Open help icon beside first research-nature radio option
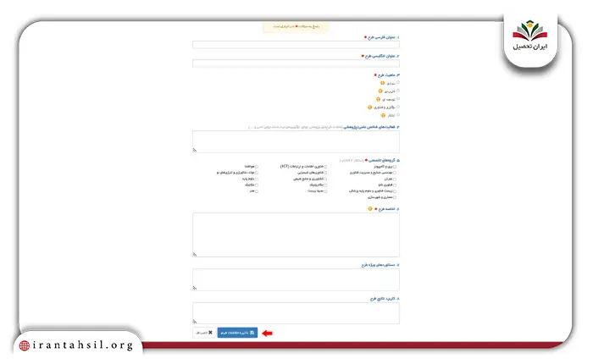 pyautogui.click(x=382, y=83)
